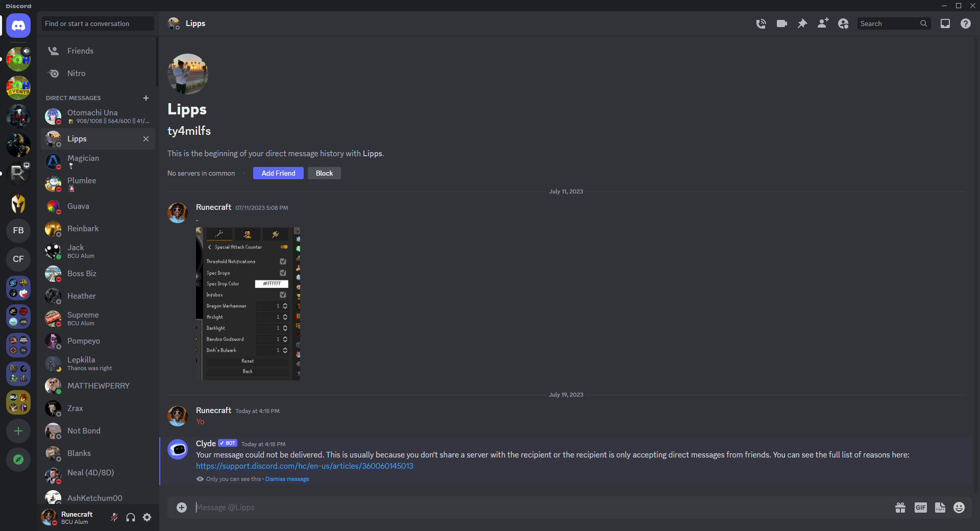Toggle deafen headphones in user panel
This screenshot has height=531, width=980.
(x=131, y=517)
